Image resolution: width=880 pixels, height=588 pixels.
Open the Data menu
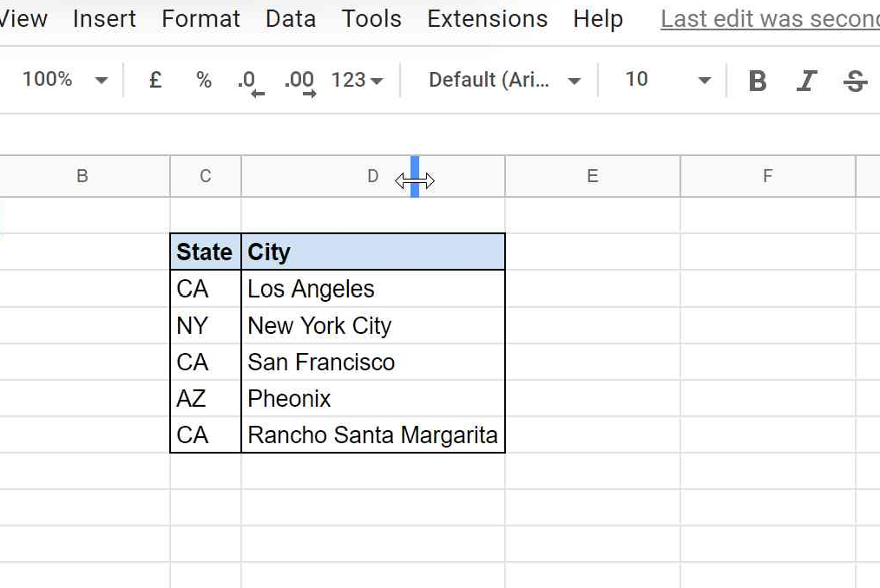click(x=290, y=18)
